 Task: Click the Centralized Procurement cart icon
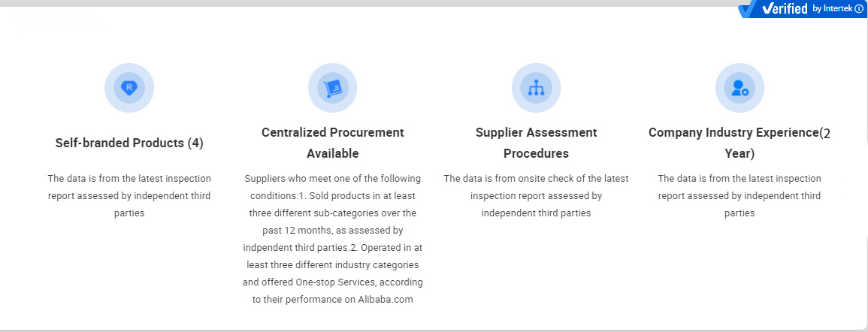tap(332, 88)
